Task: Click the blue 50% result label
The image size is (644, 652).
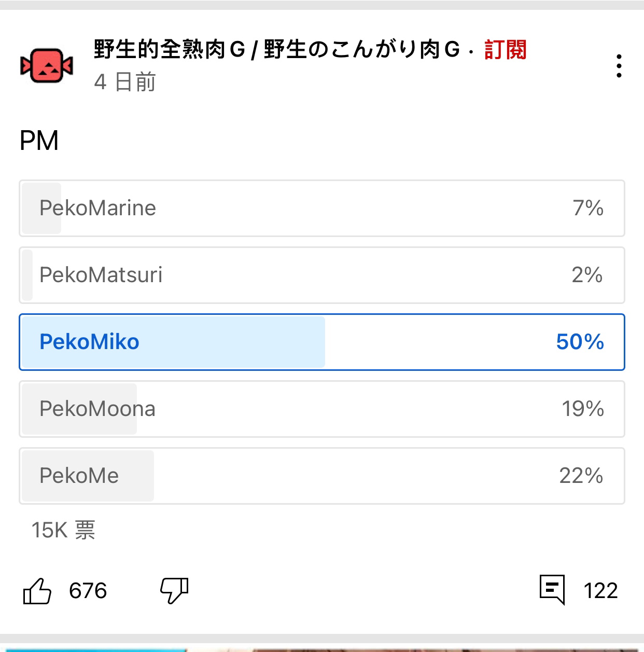Action: [x=580, y=342]
